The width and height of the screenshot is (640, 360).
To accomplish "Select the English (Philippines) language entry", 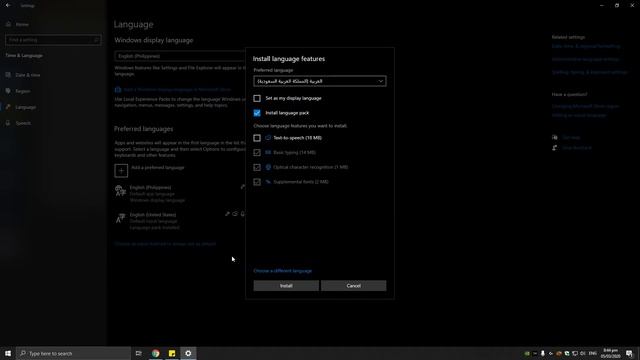I will (x=180, y=194).
